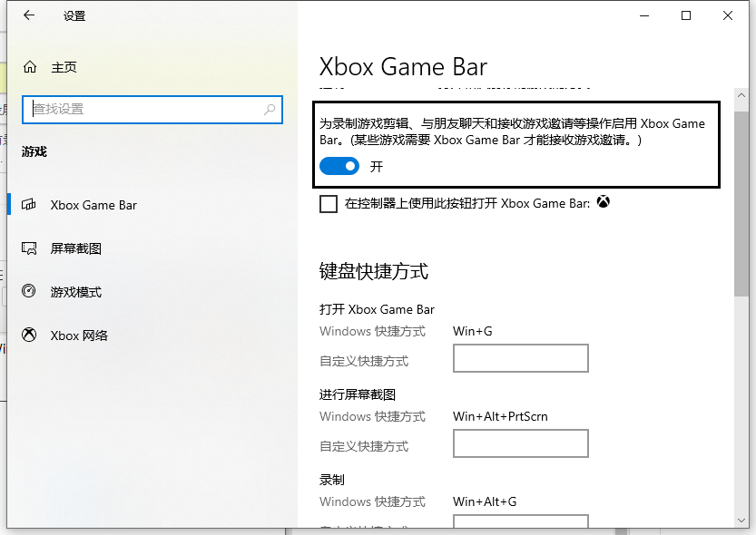Click the 进行屏幕截图 label
The height and width of the screenshot is (535, 756).
point(358,394)
